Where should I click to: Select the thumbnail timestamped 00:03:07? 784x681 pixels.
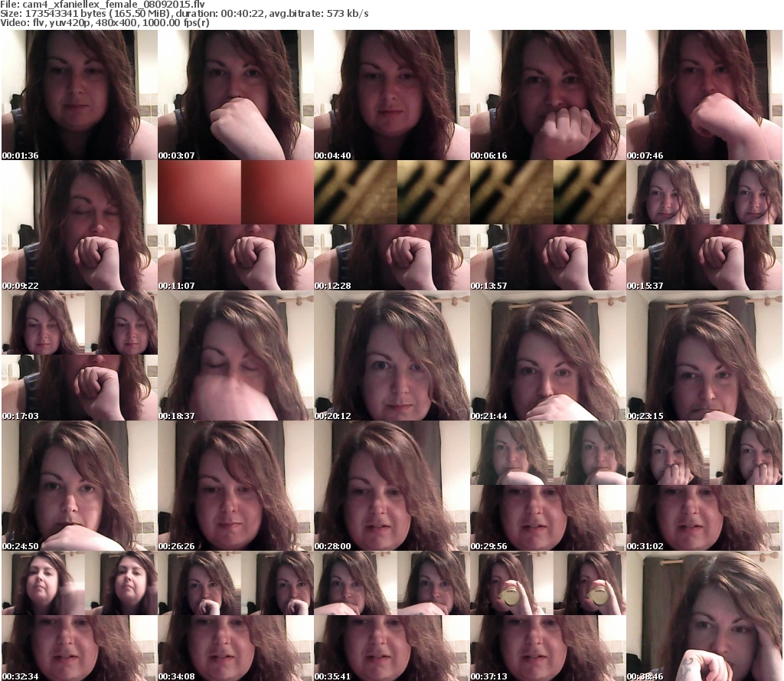pyautogui.click(x=236, y=95)
